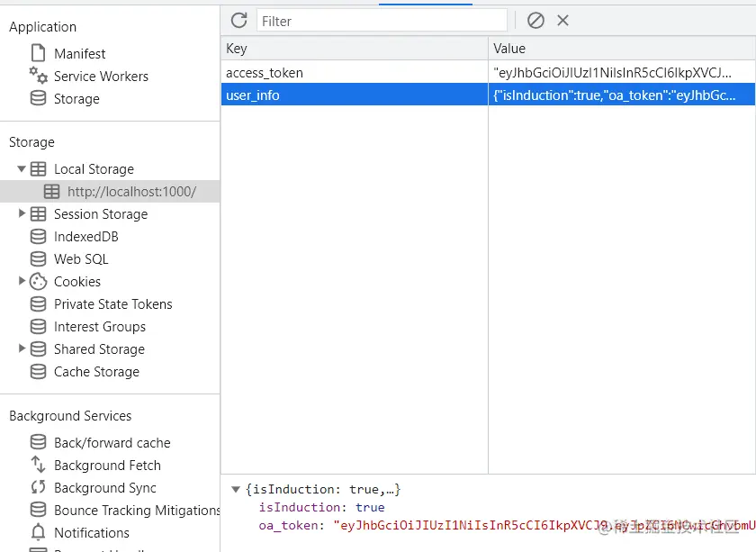Click the Background Sync icon
Image resolution: width=756 pixels, height=552 pixels.
[x=38, y=487]
